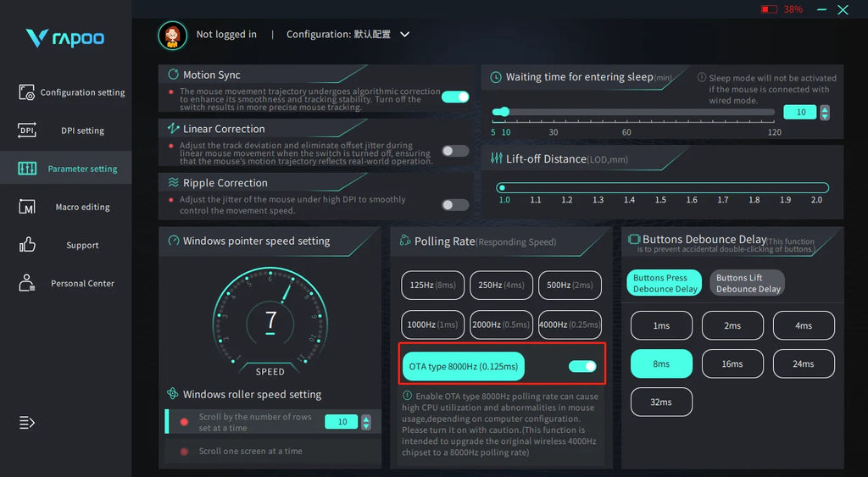Click the user avatar profile icon

click(x=172, y=35)
